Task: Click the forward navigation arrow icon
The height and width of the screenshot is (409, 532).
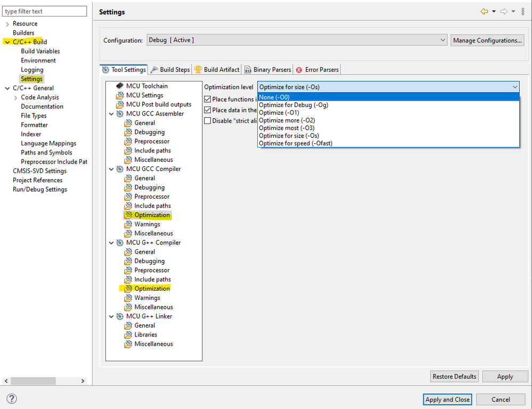Action: 504,12
